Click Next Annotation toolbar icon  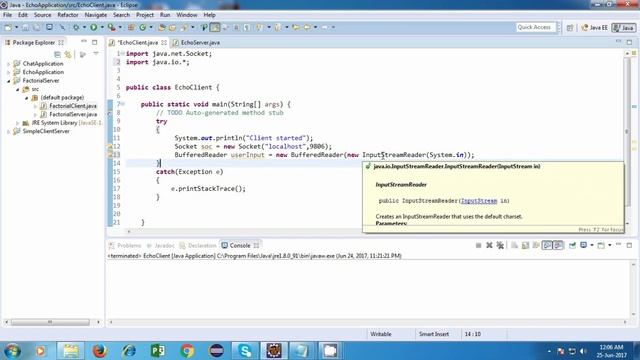259,27
